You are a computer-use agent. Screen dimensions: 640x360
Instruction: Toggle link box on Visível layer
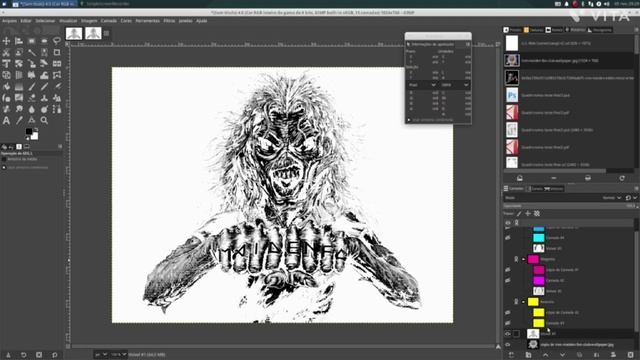pyautogui.click(x=516, y=334)
